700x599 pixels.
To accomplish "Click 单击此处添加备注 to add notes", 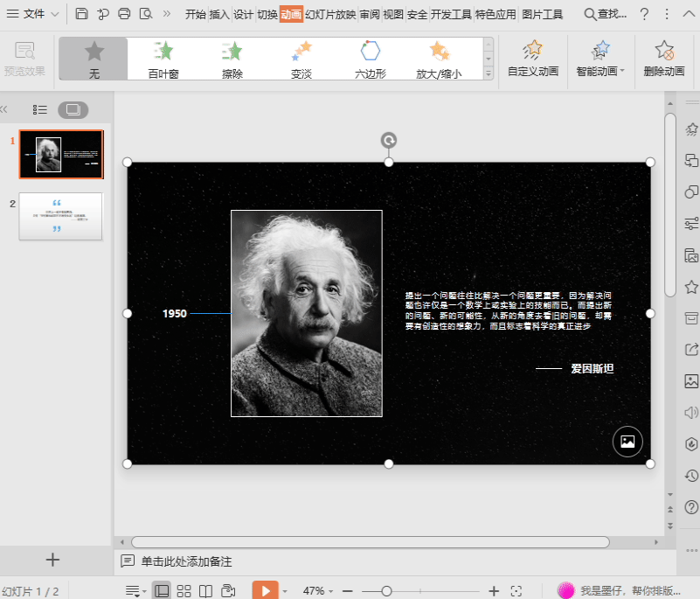I will coord(187,561).
